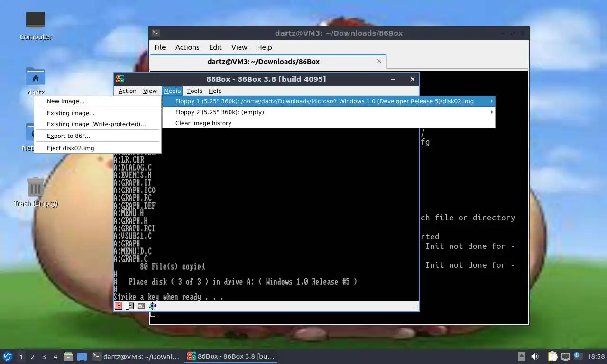Image resolution: width=607 pixels, height=364 pixels.
Task: Click the 86Box logo in window title bar
Action: (120, 79)
